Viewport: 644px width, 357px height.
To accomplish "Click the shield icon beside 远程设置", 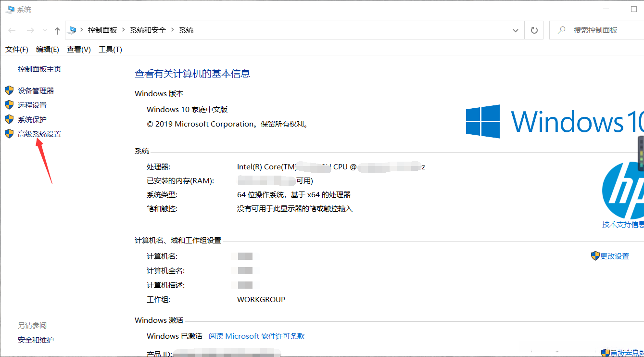I will coord(9,105).
